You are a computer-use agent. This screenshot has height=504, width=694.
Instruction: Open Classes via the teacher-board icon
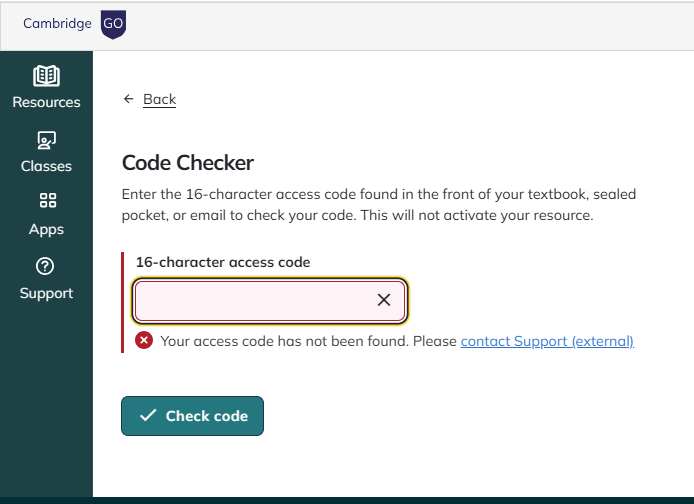46,140
